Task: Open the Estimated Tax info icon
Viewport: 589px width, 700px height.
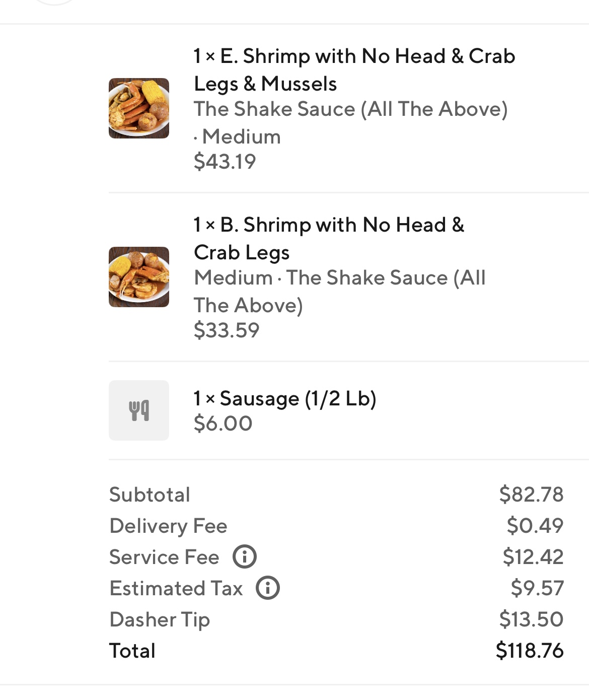Action: (x=268, y=588)
